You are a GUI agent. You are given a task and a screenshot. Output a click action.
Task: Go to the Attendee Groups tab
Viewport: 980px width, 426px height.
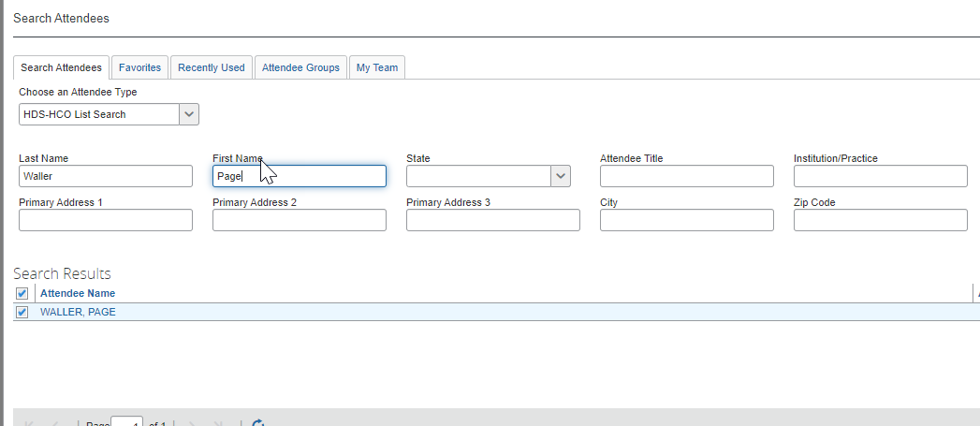(x=300, y=67)
